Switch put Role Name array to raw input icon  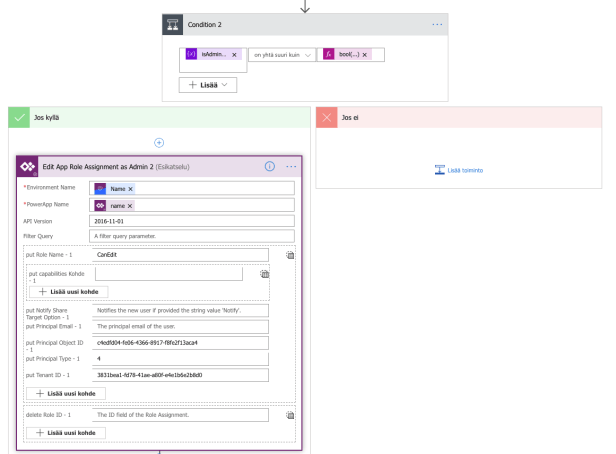[290, 256]
